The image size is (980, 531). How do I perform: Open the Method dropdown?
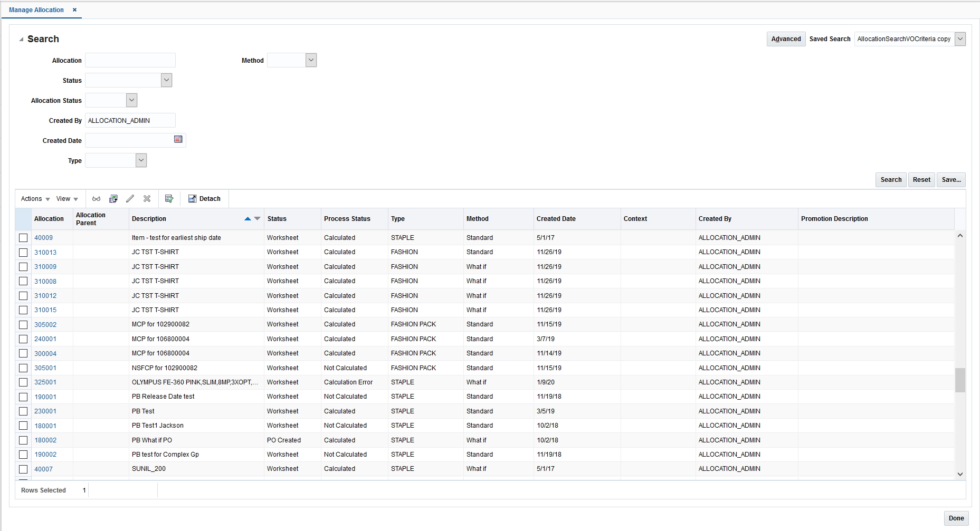click(311, 60)
